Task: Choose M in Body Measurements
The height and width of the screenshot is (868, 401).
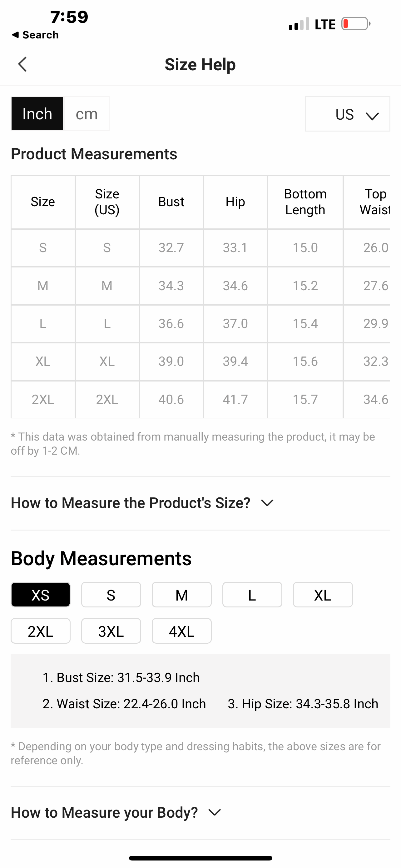Action: click(181, 595)
